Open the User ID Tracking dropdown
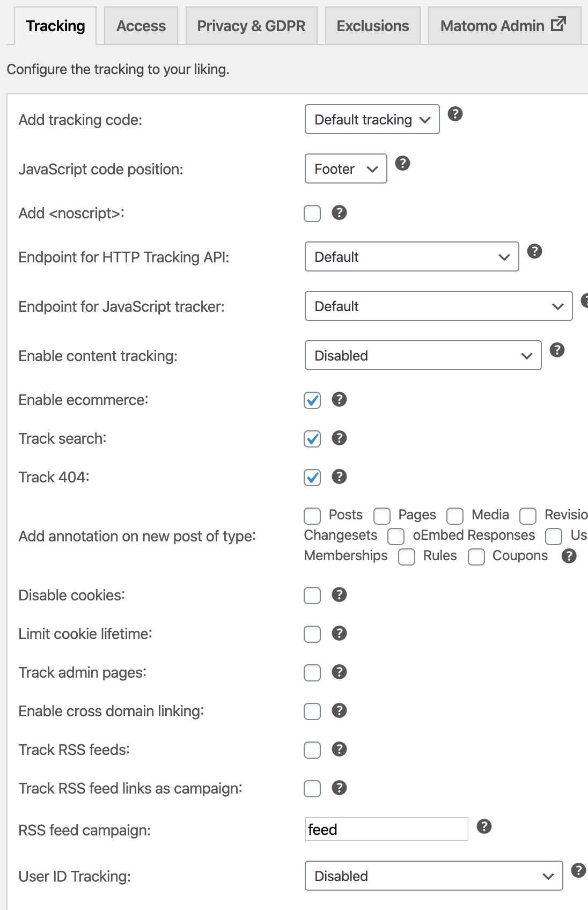This screenshot has height=910, width=588. tap(433, 876)
